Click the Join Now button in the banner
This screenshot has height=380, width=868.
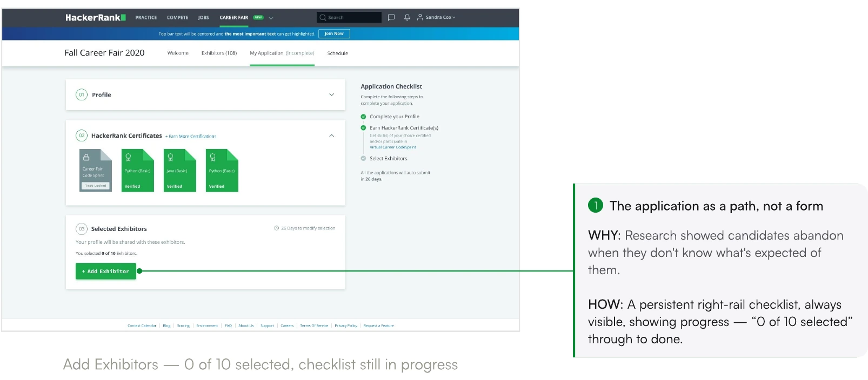click(x=334, y=33)
